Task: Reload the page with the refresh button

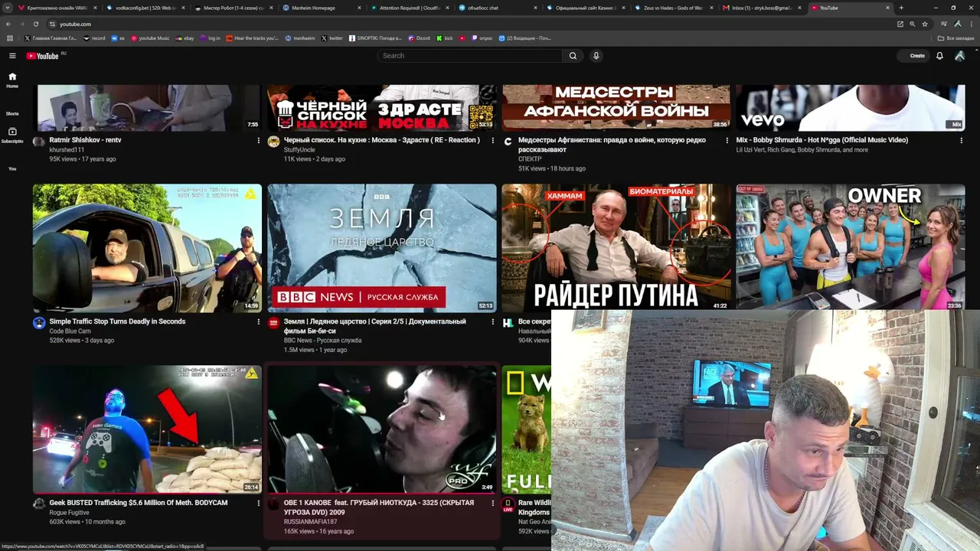Action: pyautogui.click(x=35, y=24)
